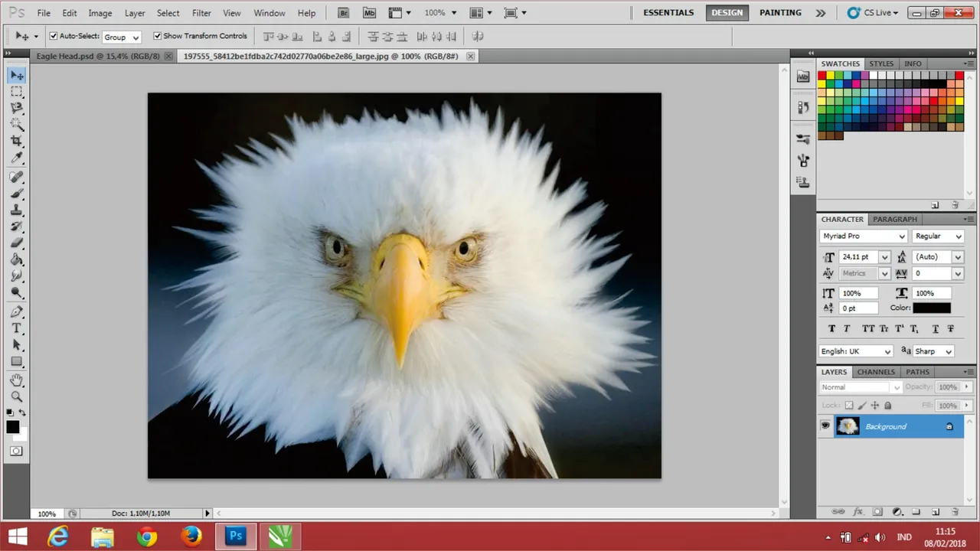Switch to the Essentials workspace
Image resolution: width=980 pixels, height=551 pixels.
pyautogui.click(x=668, y=13)
